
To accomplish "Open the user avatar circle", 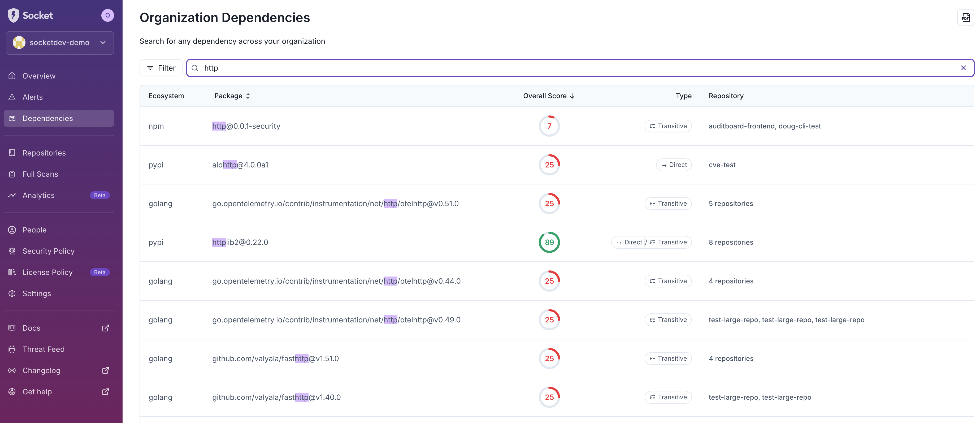I will click(x=107, y=15).
